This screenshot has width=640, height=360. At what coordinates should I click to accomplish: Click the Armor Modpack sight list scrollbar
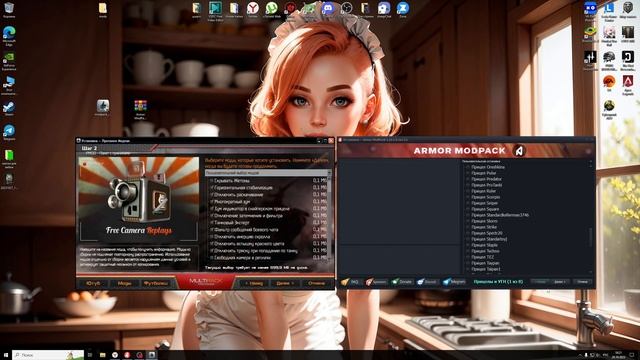tap(591, 218)
